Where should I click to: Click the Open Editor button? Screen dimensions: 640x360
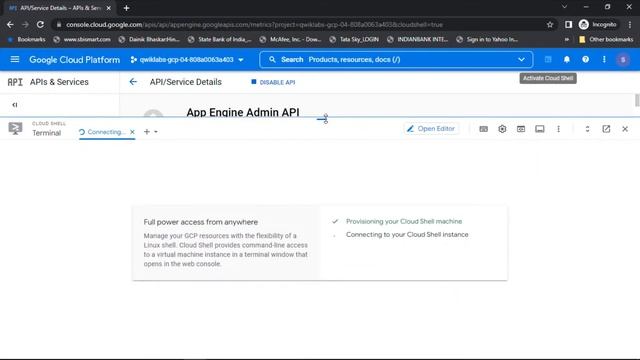[x=431, y=129]
